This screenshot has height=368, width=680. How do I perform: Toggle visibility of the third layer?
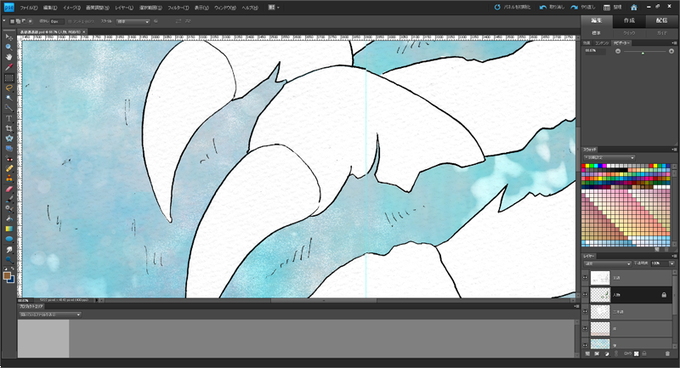point(585,312)
